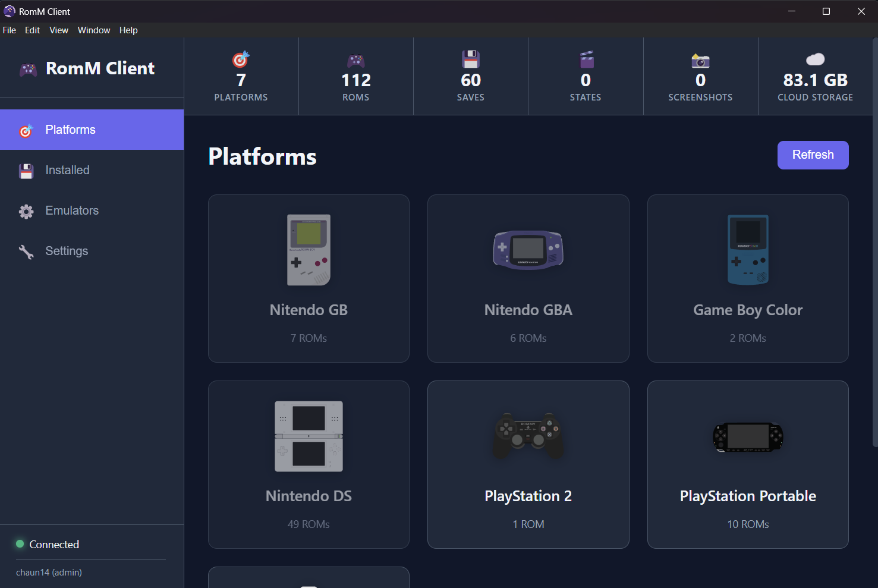Image resolution: width=878 pixels, height=588 pixels.
Task: Click the Cloud Storage icon showing 83.1 GB
Action: tap(814, 59)
